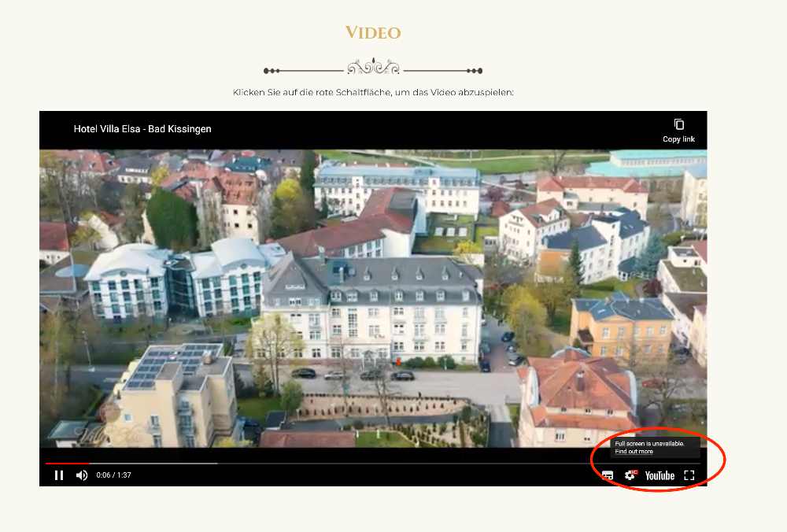The height and width of the screenshot is (532, 787).
Task: Pause the Hotel Villa Elsa video
Action: pyautogui.click(x=59, y=475)
